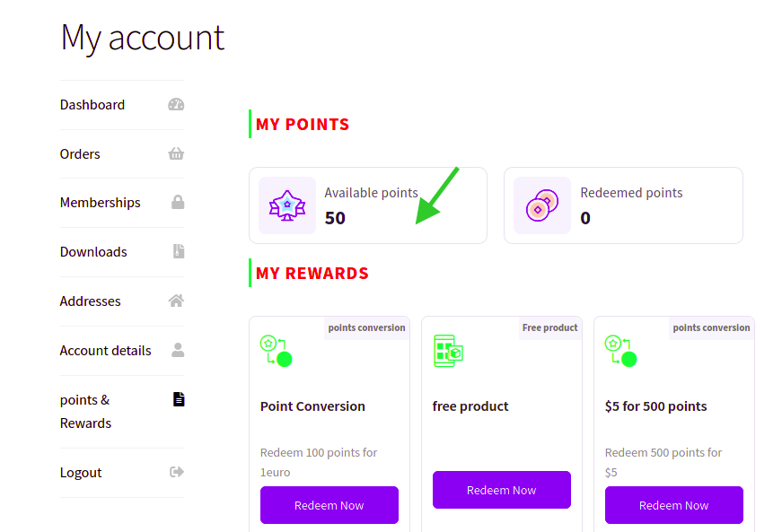Click the Addresses house icon
This screenshot has height=532, width=782.
pyautogui.click(x=176, y=301)
